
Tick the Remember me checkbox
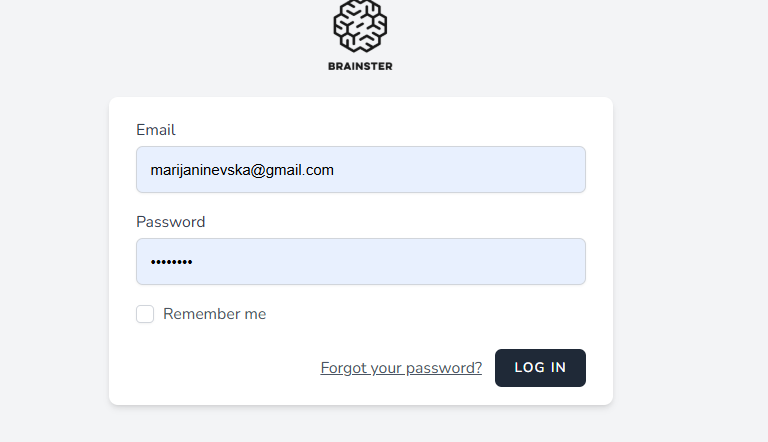point(145,314)
